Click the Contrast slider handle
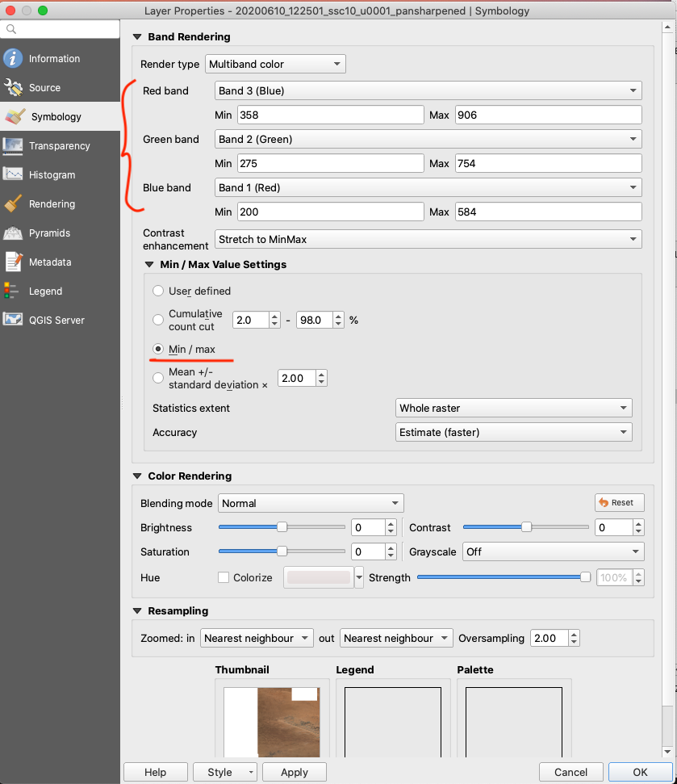The width and height of the screenshot is (677, 784). [x=527, y=527]
